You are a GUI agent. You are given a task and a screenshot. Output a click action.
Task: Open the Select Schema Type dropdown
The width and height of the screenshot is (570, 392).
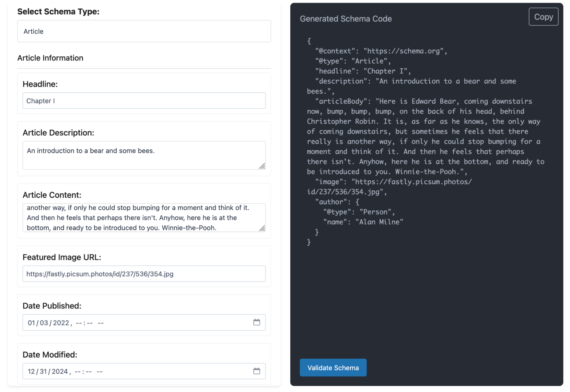click(x=144, y=31)
